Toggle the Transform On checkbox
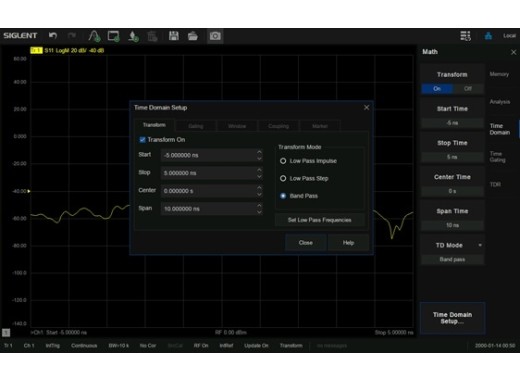 pyautogui.click(x=142, y=139)
